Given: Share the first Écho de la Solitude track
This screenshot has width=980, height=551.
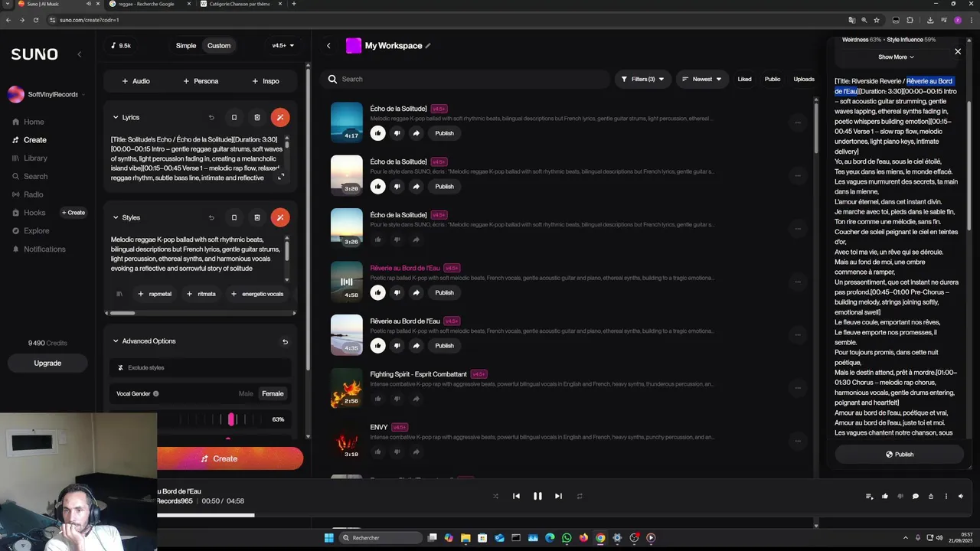Looking at the screenshot, I should coord(416,133).
